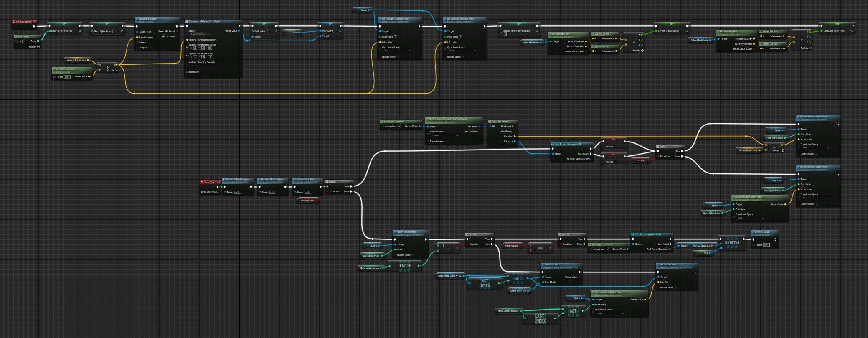Toggle Sweep checkbox on Set Actor Location

point(149,42)
